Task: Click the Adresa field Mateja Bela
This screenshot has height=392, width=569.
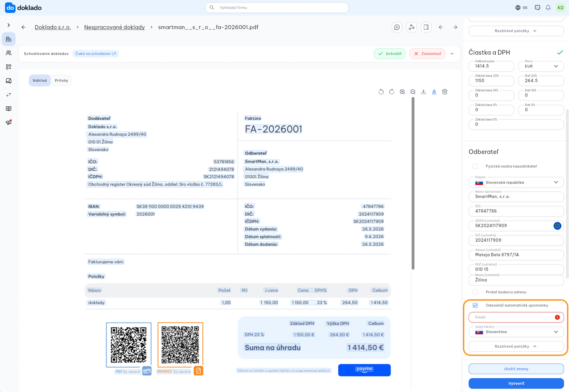Action: coord(516,255)
